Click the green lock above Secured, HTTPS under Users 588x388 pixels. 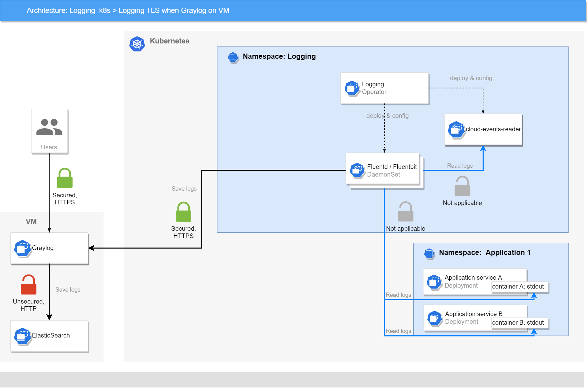pyautogui.click(x=65, y=178)
